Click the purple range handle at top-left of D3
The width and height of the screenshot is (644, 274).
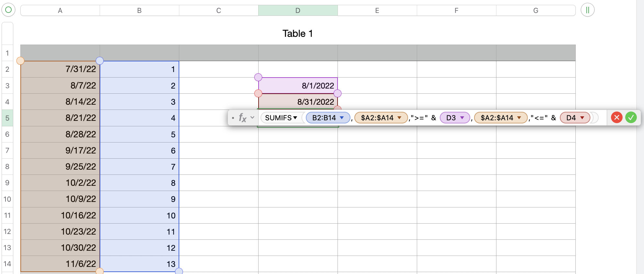click(258, 77)
